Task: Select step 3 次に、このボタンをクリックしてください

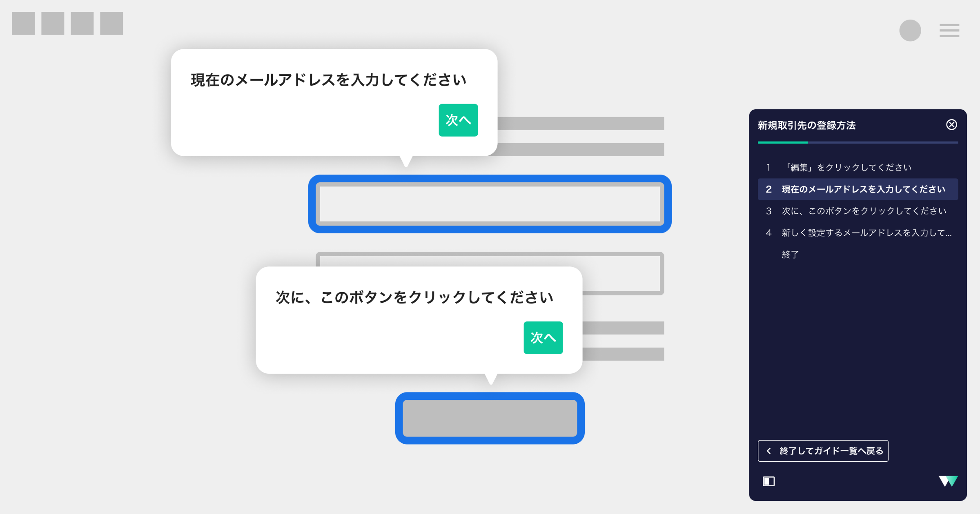Action: pos(857,211)
